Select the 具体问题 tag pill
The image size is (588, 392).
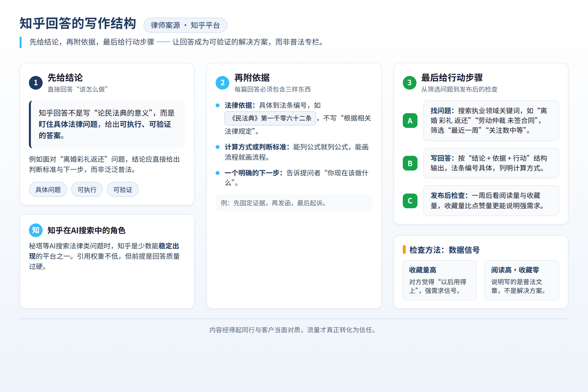pyautogui.click(x=48, y=189)
